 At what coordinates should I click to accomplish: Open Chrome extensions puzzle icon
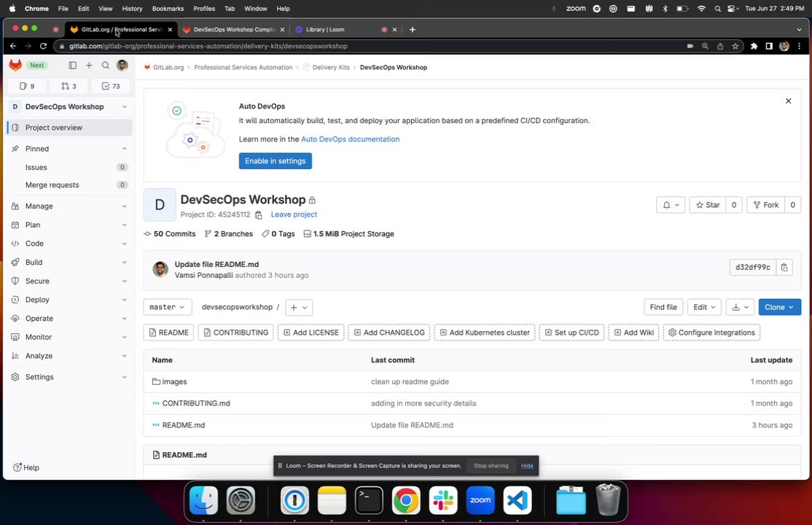pyautogui.click(x=754, y=46)
